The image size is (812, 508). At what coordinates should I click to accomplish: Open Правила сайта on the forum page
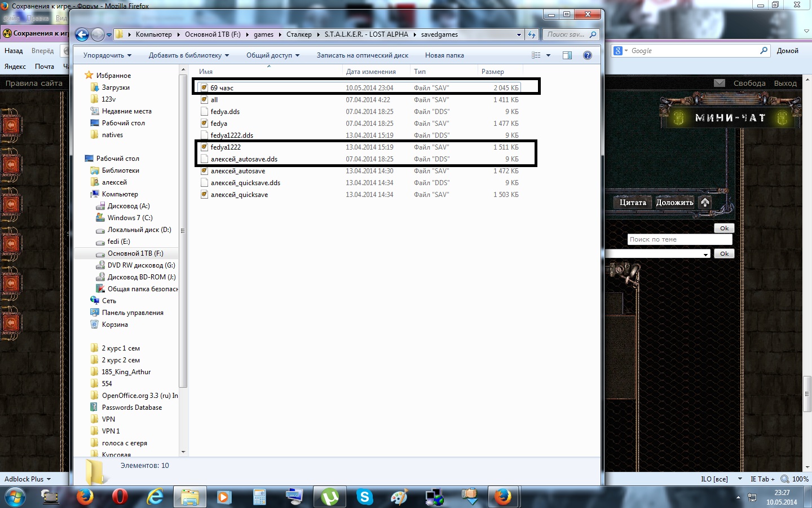click(34, 83)
